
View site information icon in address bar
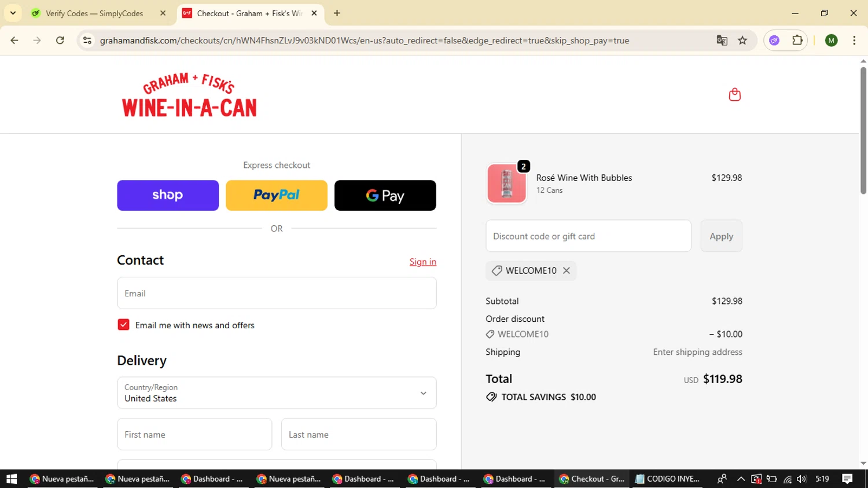[87, 41]
